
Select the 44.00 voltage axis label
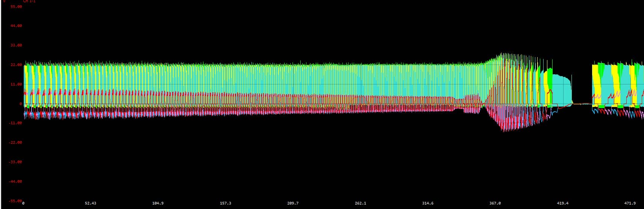(16, 26)
